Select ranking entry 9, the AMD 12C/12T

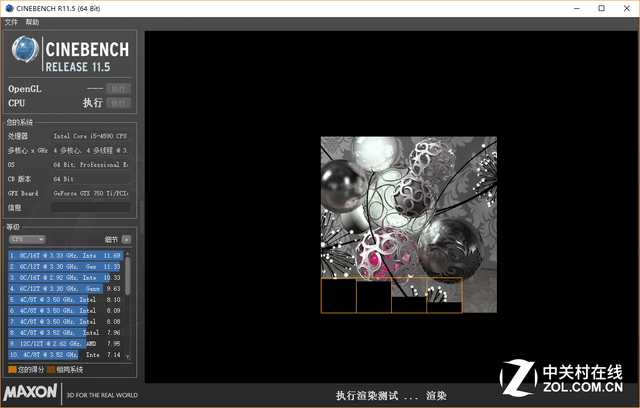[65, 343]
